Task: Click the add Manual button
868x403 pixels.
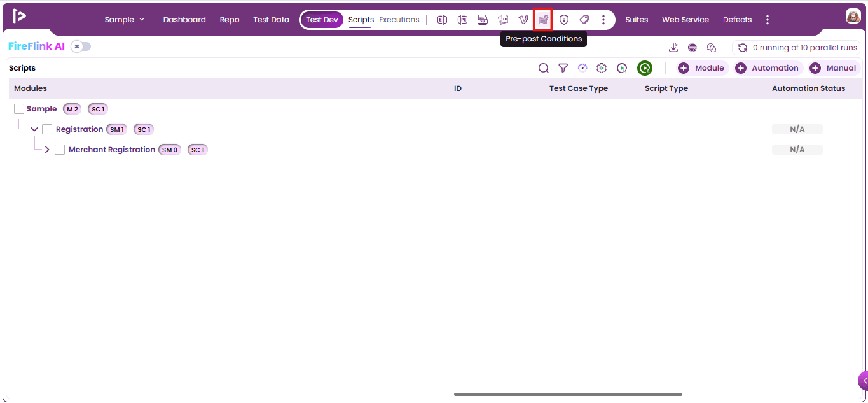Action: pos(834,68)
